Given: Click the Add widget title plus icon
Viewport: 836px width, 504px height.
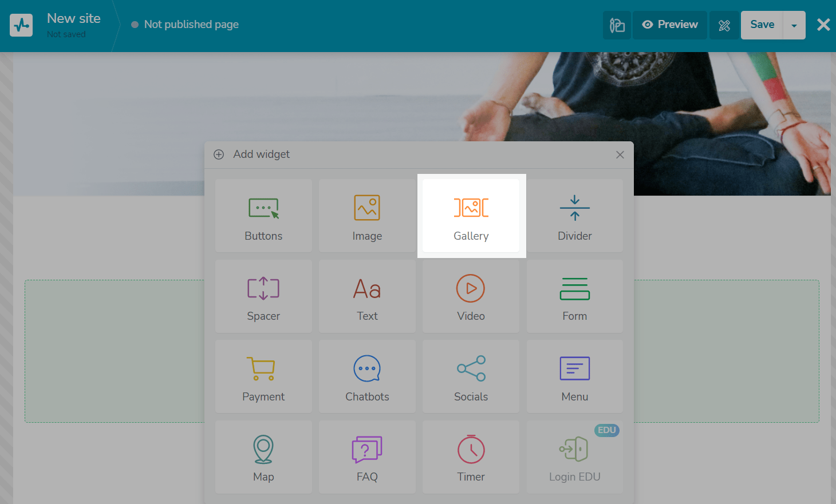Looking at the screenshot, I should click(219, 154).
